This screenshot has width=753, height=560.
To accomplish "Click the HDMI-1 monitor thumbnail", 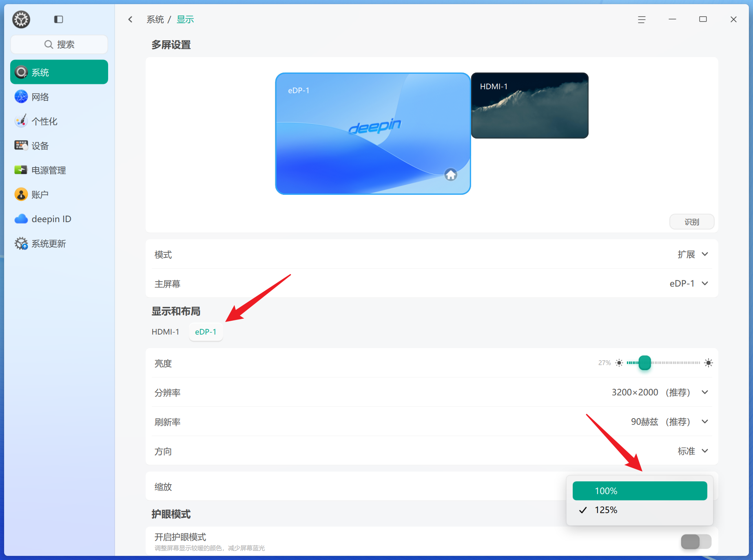I will (x=529, y=106).
